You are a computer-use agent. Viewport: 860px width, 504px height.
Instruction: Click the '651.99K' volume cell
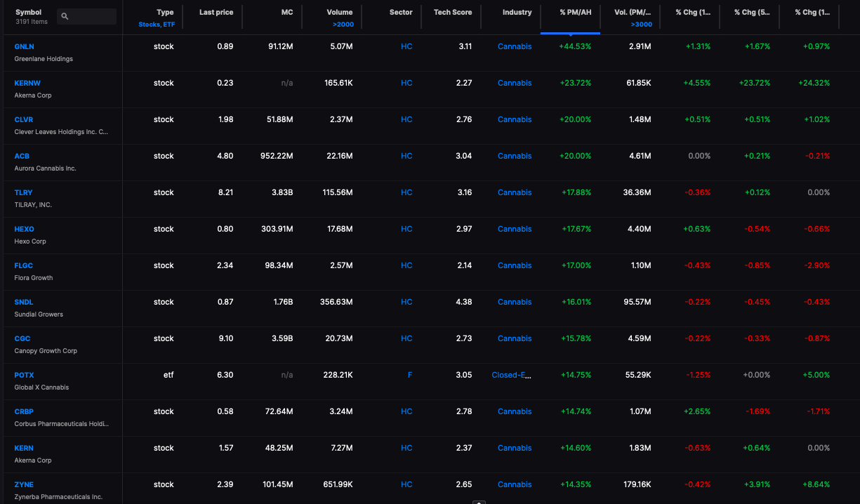point(337,484)
